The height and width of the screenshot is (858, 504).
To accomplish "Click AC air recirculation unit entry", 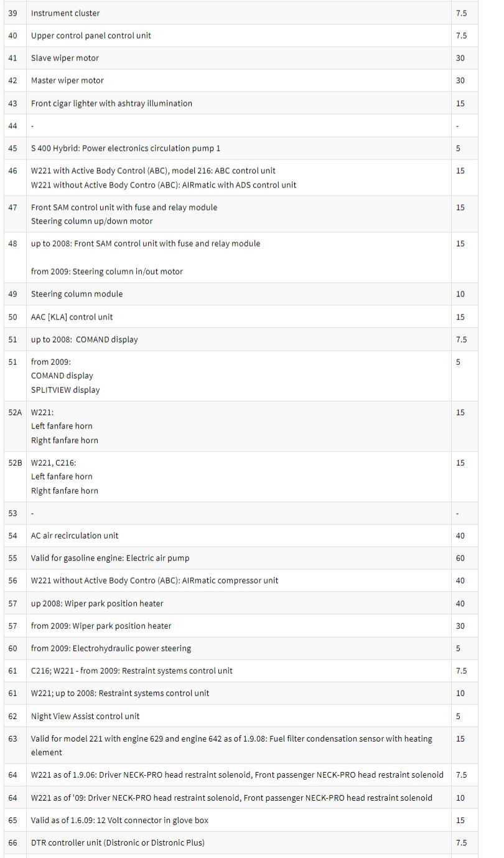I will [x=75, y=535].
